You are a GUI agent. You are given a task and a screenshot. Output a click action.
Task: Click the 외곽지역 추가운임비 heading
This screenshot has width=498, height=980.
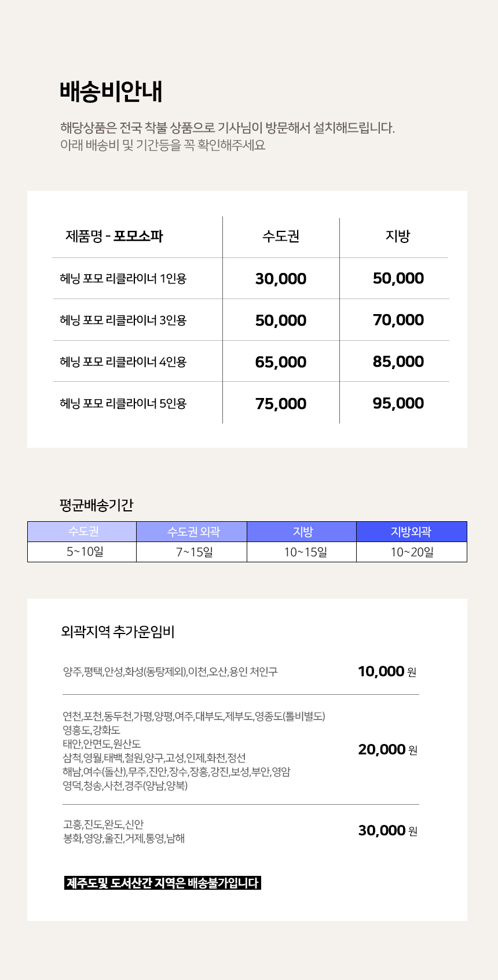[118, 632]
